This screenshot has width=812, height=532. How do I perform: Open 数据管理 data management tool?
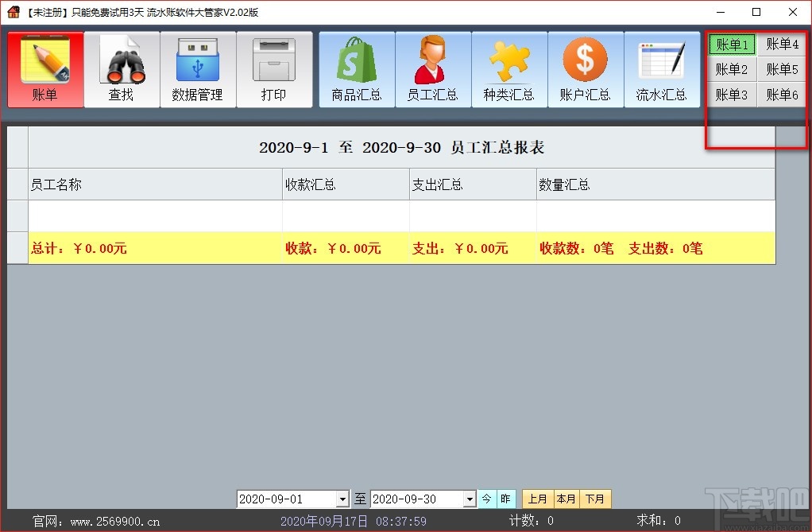tap(198, 68)
